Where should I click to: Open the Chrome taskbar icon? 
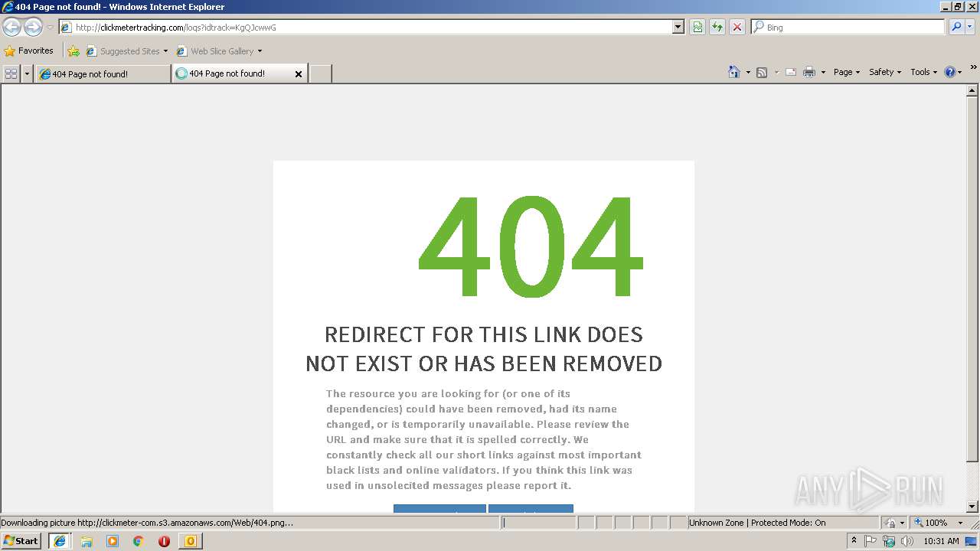tap(139, 541)
